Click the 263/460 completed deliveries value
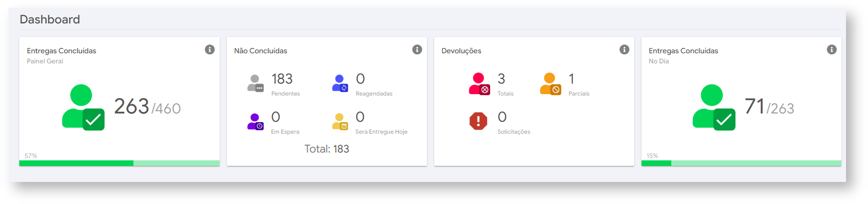Image resolution: width=868 pixels, height=204 pixels. pos(147,107)
